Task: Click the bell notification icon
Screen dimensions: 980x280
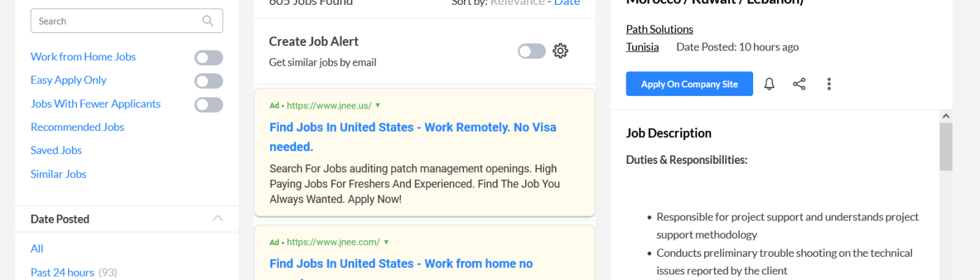Action: point(769,84)
